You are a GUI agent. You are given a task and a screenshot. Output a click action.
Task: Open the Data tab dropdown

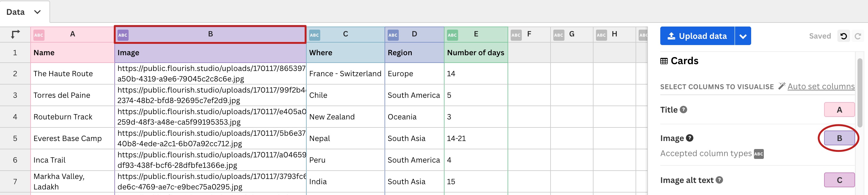tap(37, 12)
